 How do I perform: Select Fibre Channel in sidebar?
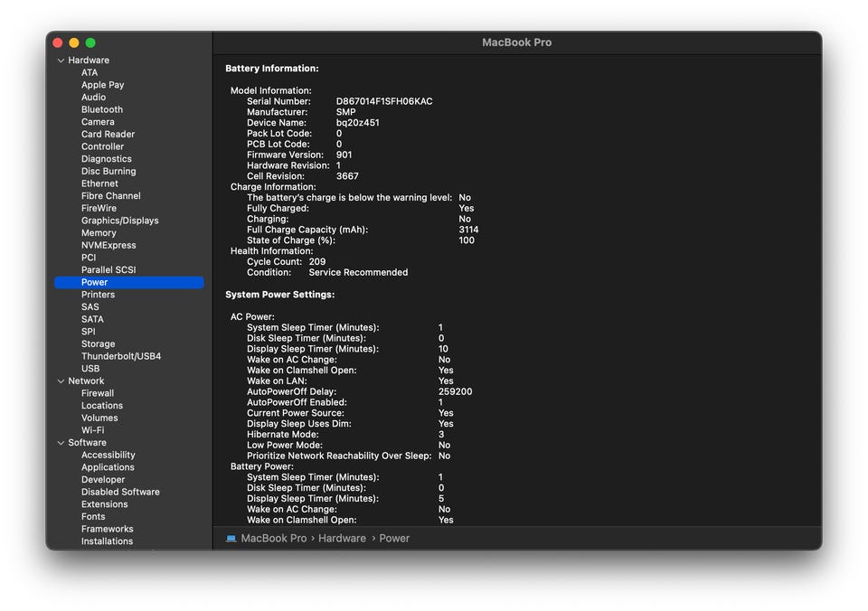110,195
